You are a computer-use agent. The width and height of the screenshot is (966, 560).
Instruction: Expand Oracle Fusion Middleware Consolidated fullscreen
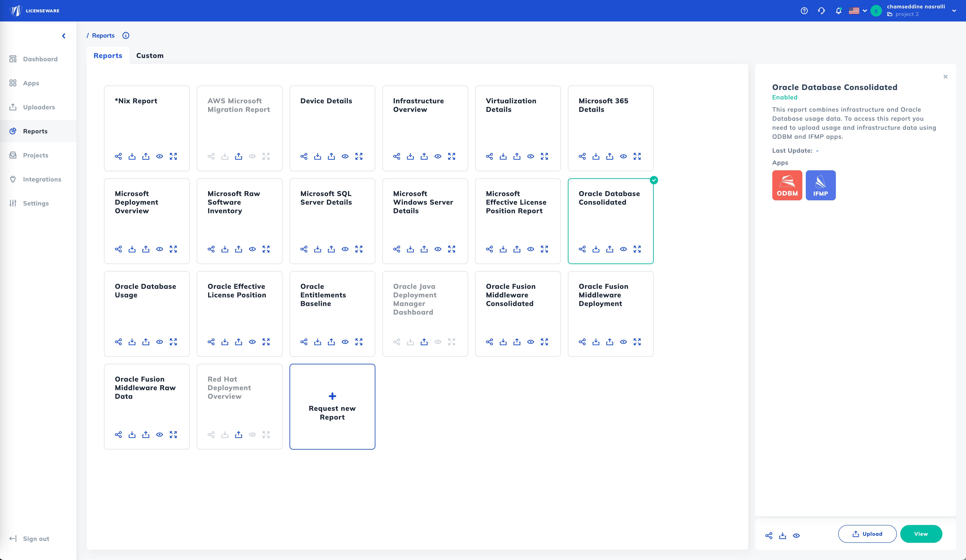[x=544, y=342]
